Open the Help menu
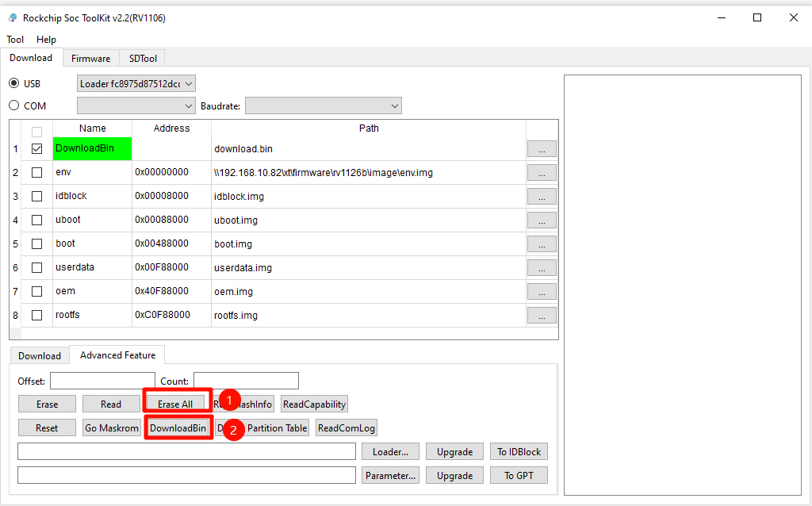Image resolution: width=812 pixels, height=506 pixels. tap(46, 40)
